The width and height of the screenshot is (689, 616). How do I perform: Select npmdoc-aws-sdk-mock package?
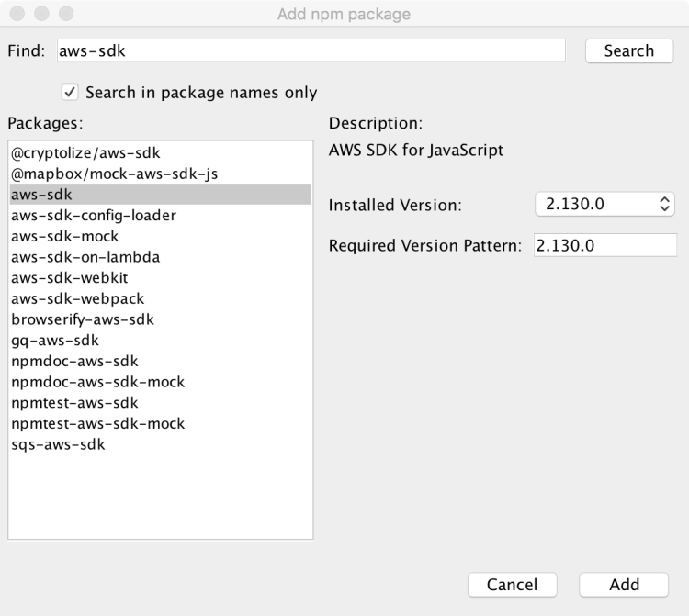coord(161,382)
